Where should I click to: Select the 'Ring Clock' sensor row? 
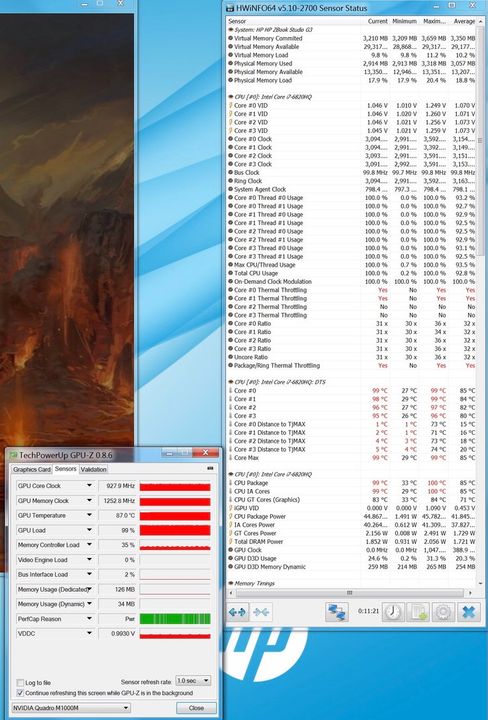point(352,181)
